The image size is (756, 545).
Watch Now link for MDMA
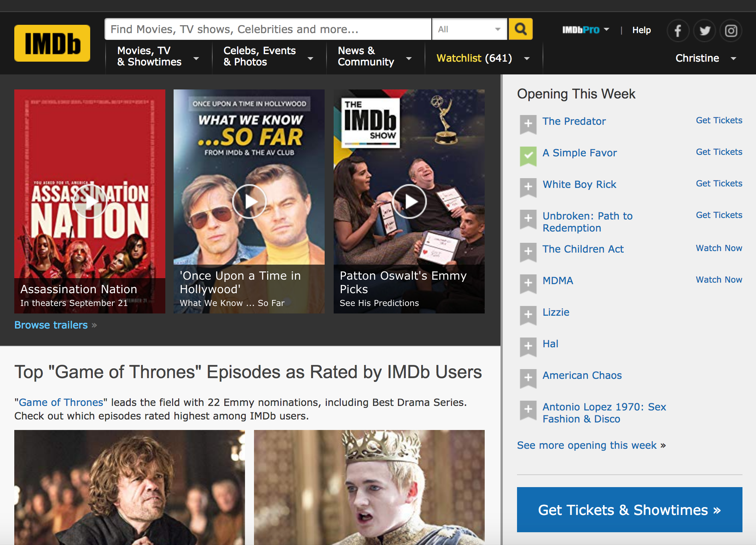[719, 280]
